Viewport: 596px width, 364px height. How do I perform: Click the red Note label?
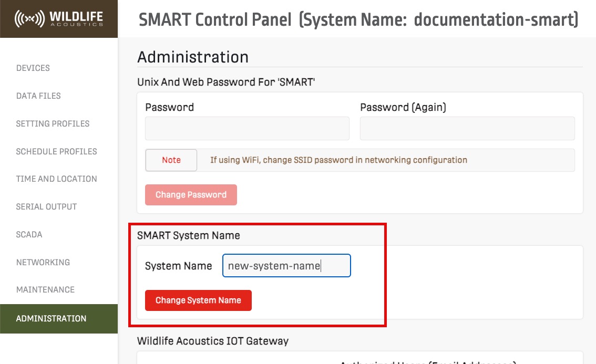click(x=171, y=160)
